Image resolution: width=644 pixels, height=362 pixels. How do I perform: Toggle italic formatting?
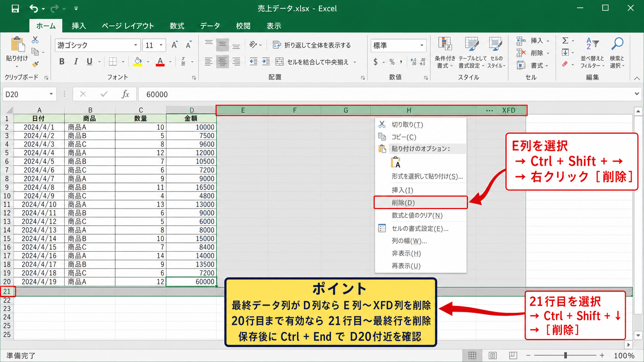point(76,62)
